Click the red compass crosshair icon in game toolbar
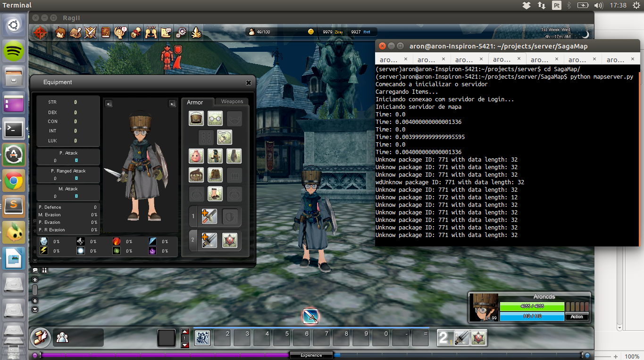This screenshot has height=360, width=644. [x=41, y=33]
